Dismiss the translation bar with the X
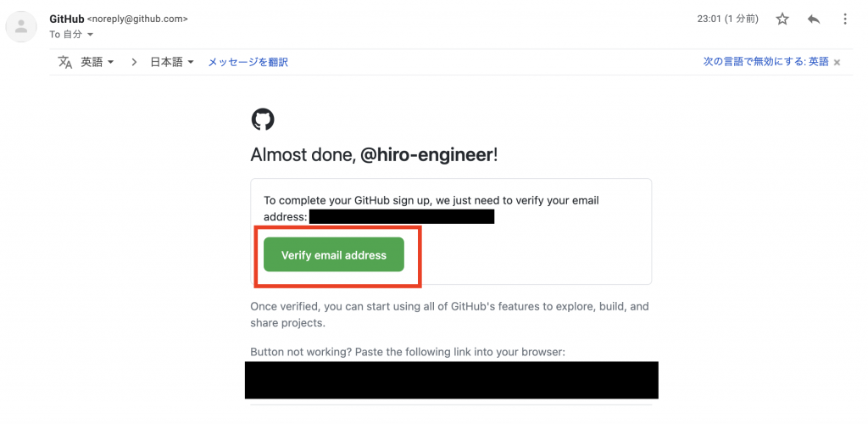 pos(837,63)
